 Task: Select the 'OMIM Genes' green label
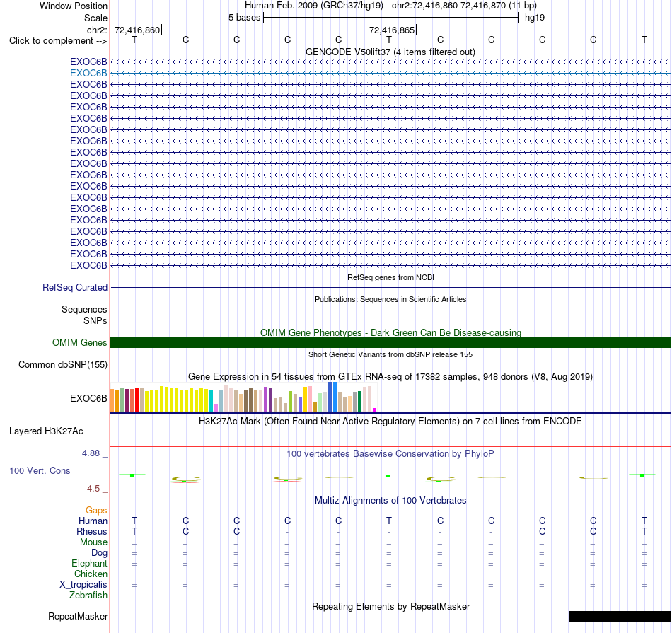pyautogui.click(x=79, y=342)
